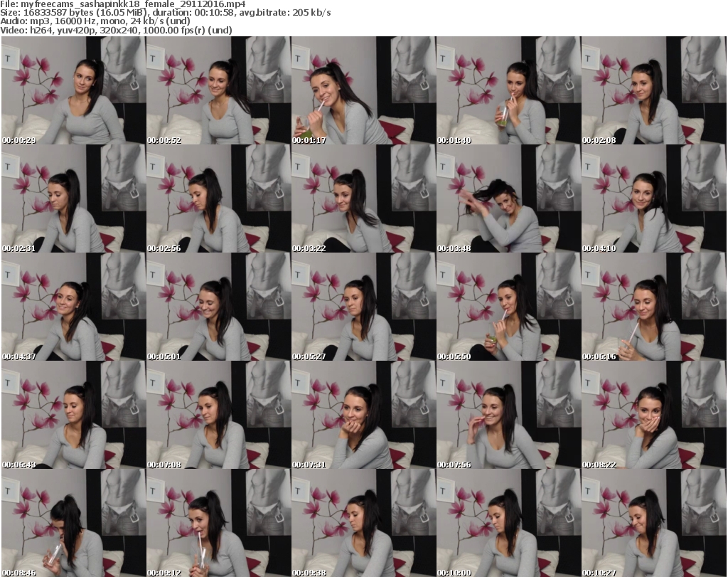Pick the thumbnail frame at 00:05:01

[219, 307]
